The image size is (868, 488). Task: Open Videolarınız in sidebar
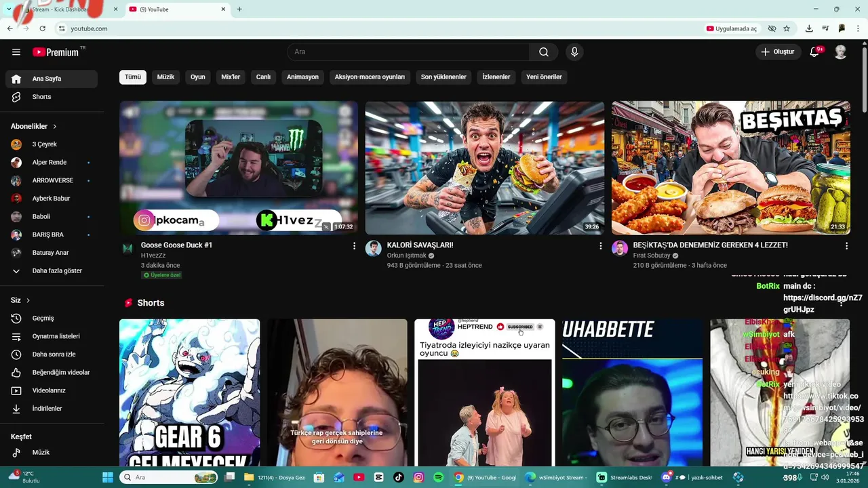52,390
